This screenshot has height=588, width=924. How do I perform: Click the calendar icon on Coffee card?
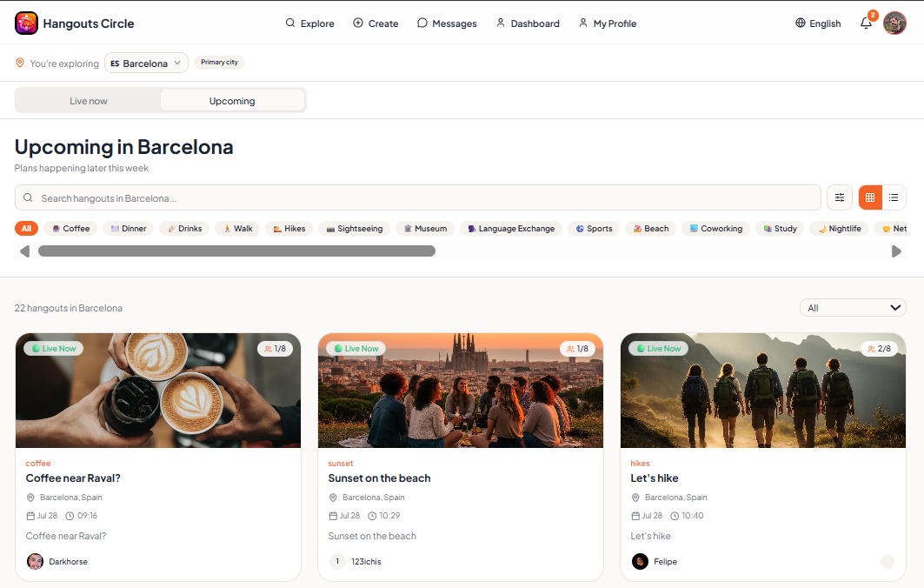(x=30, y=516)
